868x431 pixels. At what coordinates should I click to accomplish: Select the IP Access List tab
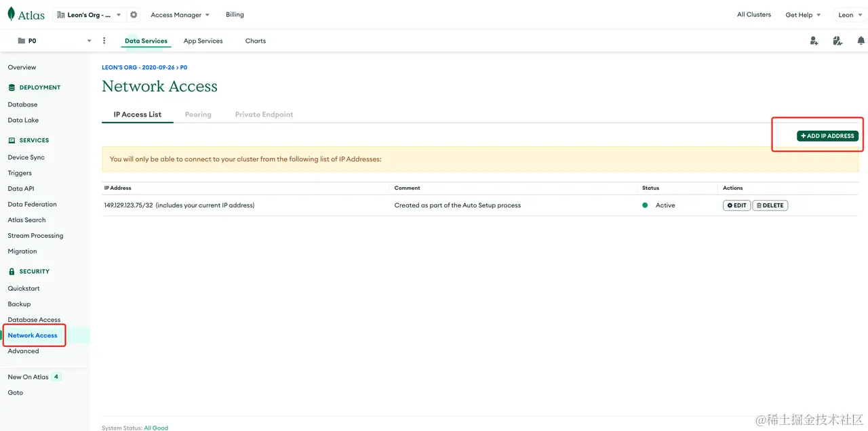[138, 115]
